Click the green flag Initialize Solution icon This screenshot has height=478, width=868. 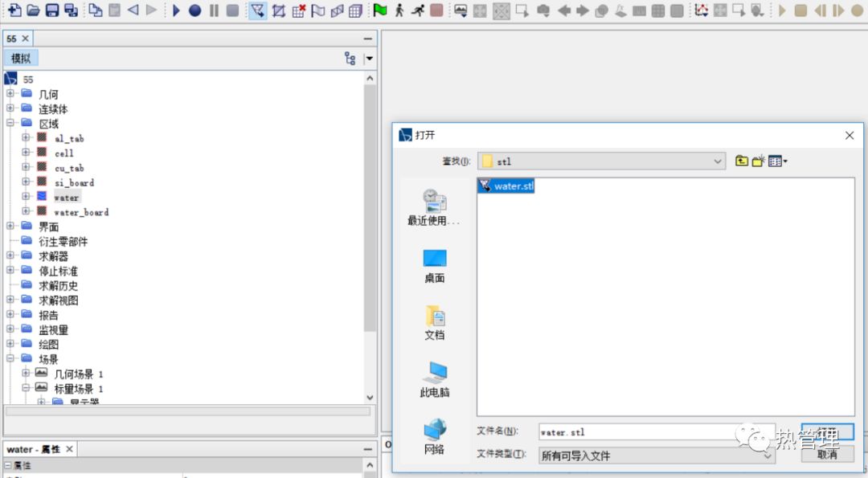click(x=380, y=10)
